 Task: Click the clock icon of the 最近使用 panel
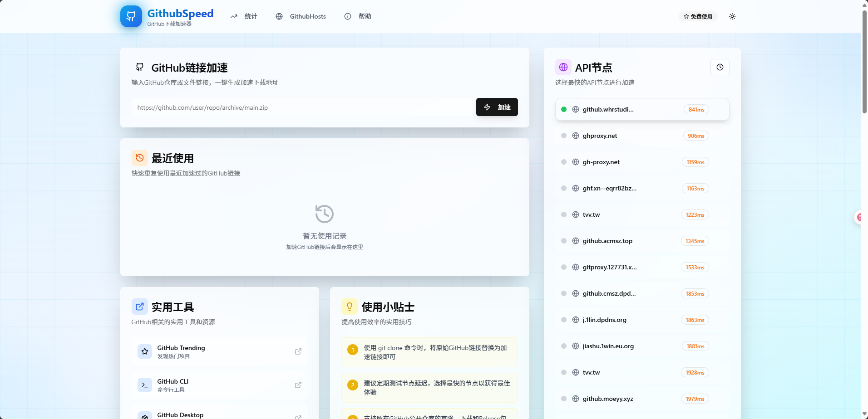pyautogui.click(x=139, y=157)
